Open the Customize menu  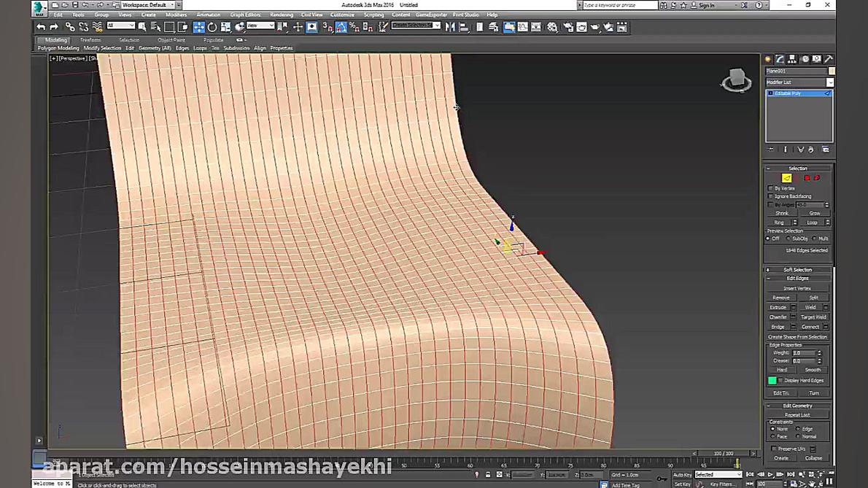[342, 15]
